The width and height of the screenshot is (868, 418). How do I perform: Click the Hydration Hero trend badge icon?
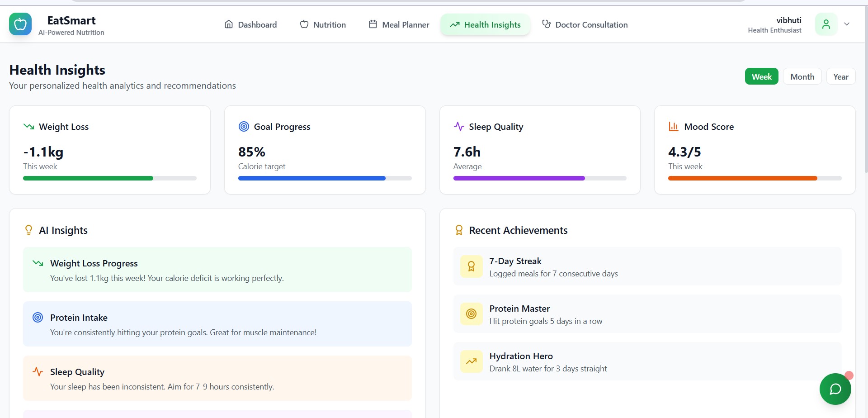(x=471, y=361)
